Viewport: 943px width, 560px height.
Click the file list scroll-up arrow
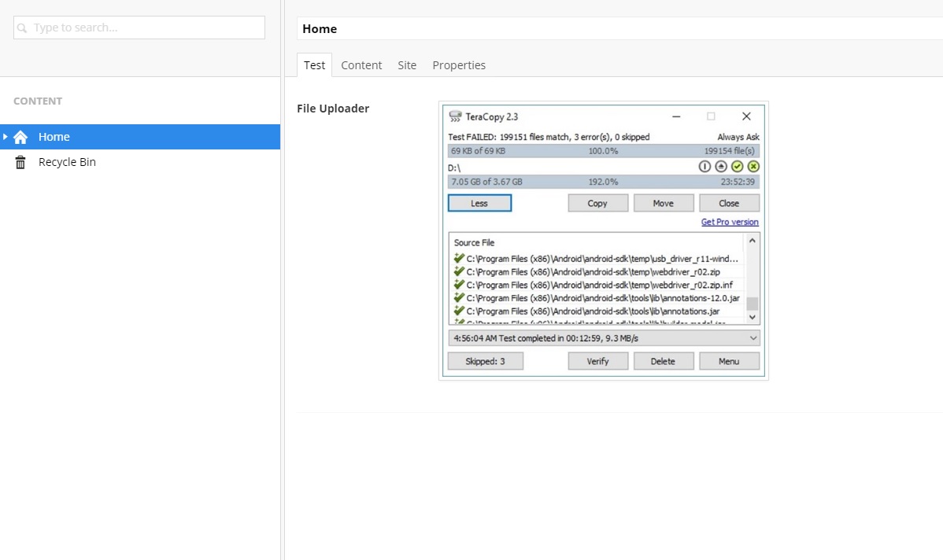coord(752,241)
